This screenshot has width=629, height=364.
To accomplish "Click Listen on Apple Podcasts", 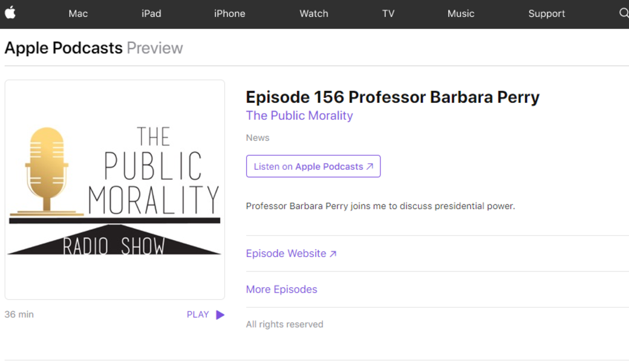I will (x=313, y=166).
